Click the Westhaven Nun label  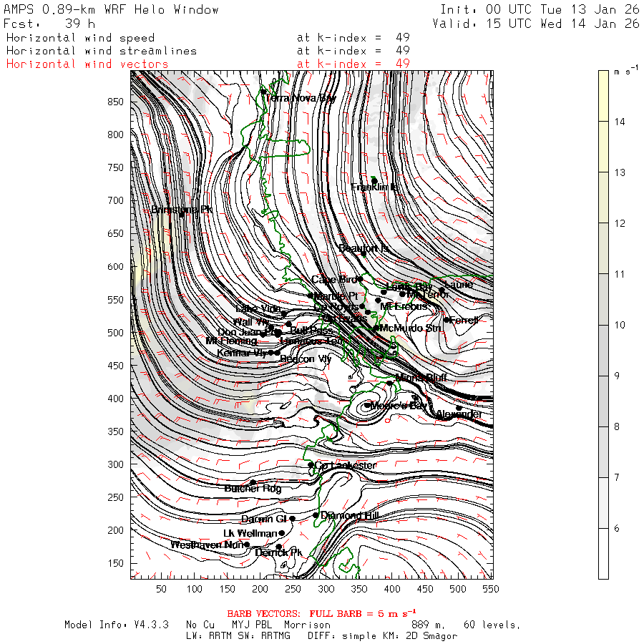click(207, 545)
